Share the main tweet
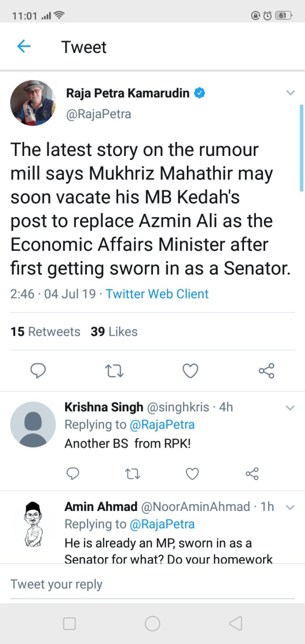 coord(266,371)
